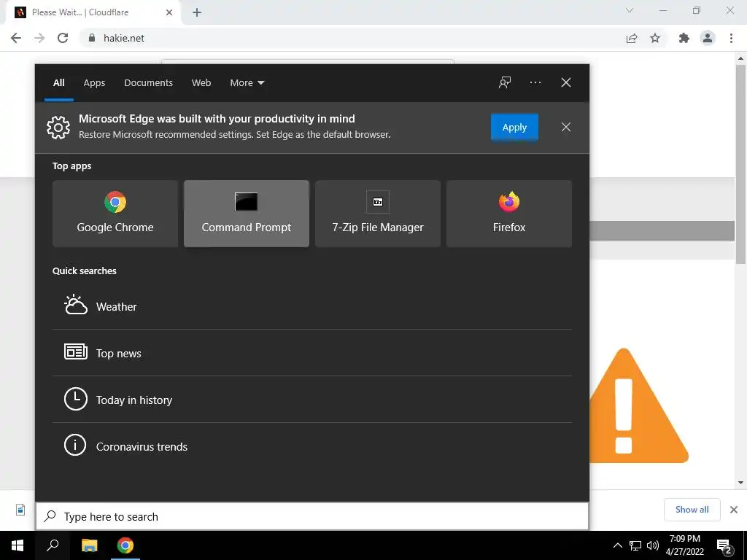
Task: Open the notification center
Action: coord(724,545)
